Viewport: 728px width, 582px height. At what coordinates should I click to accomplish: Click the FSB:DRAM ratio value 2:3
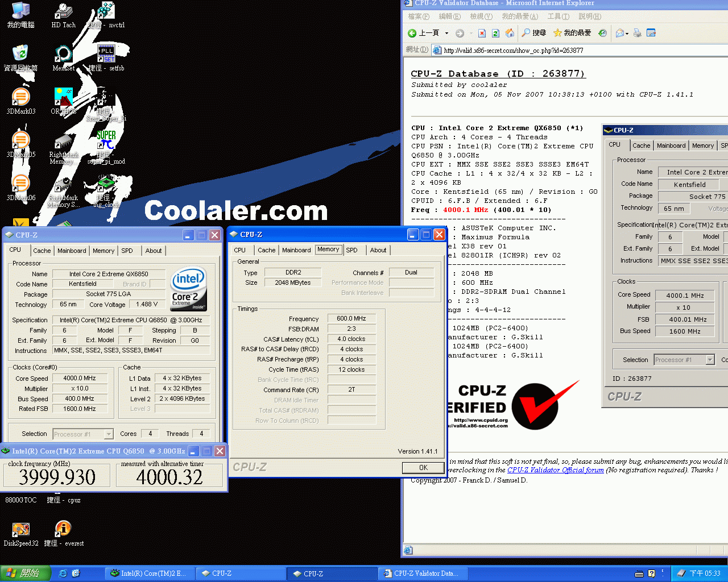pyautogui.click(x=351, y=329)
